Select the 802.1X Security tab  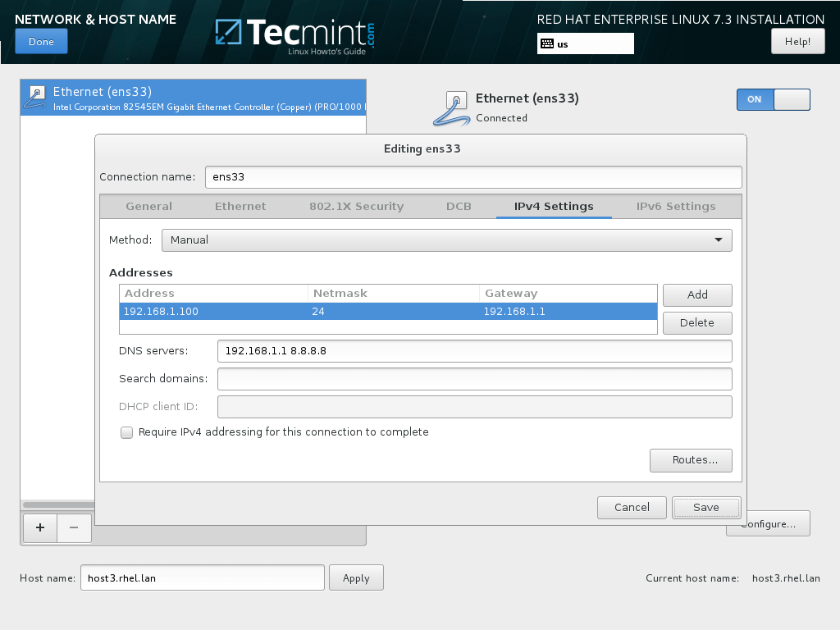(356, 206)
